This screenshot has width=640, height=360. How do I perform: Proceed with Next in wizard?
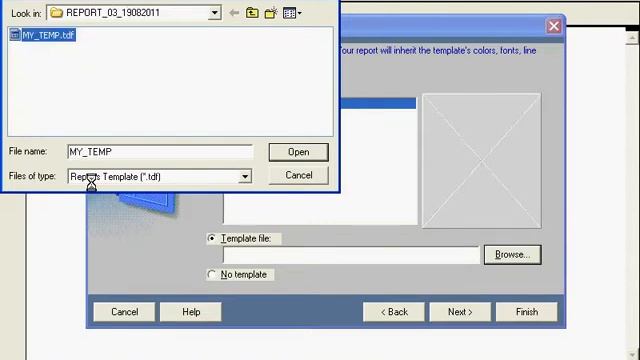460,312
